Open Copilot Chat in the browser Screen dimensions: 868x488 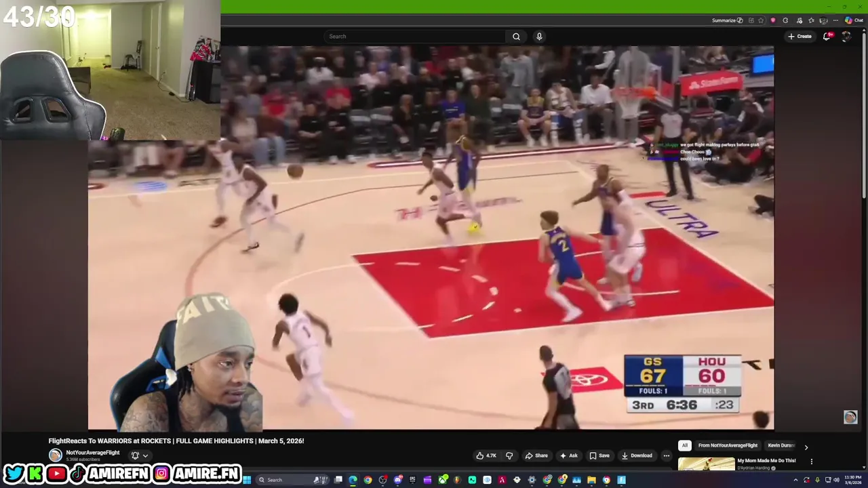pos(854,20)
